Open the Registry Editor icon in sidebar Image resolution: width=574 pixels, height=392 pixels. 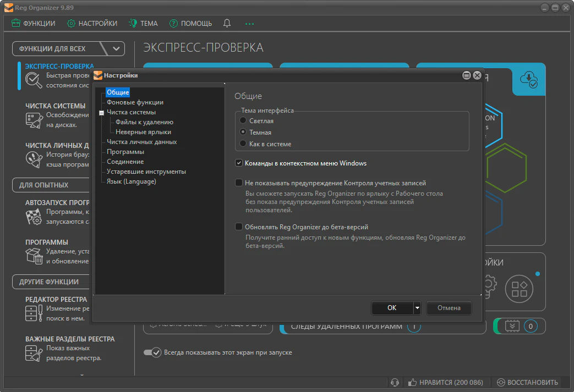pos(34,313)
